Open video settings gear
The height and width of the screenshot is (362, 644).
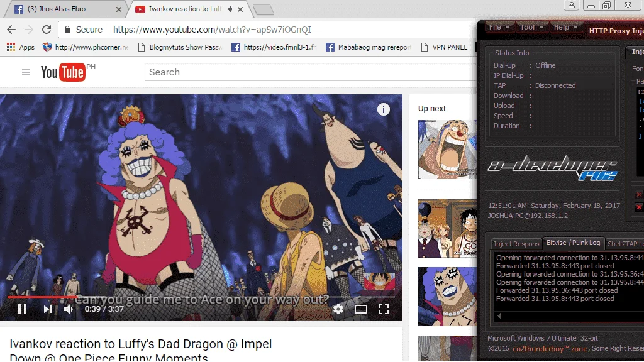(x=338, y=309)
